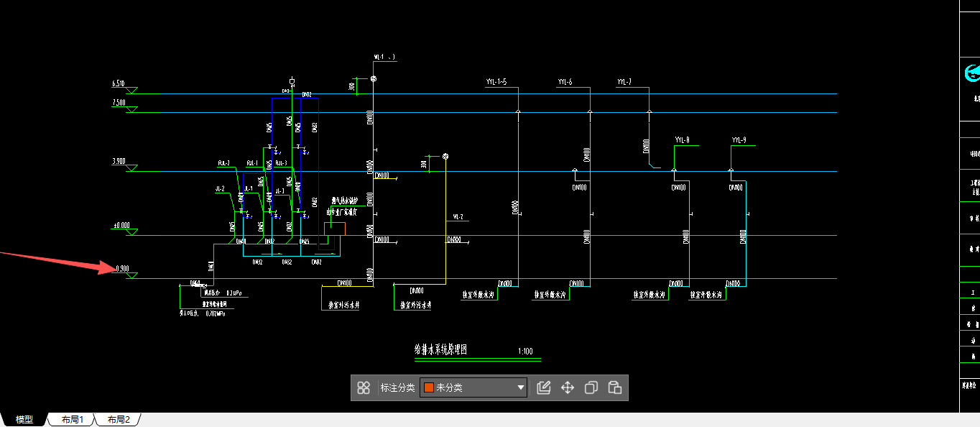Select the RJL-1 pipe label
Image resolution: width=980 pixels, height=427 pixels.
pyautogui.click(x=251, y=163)
